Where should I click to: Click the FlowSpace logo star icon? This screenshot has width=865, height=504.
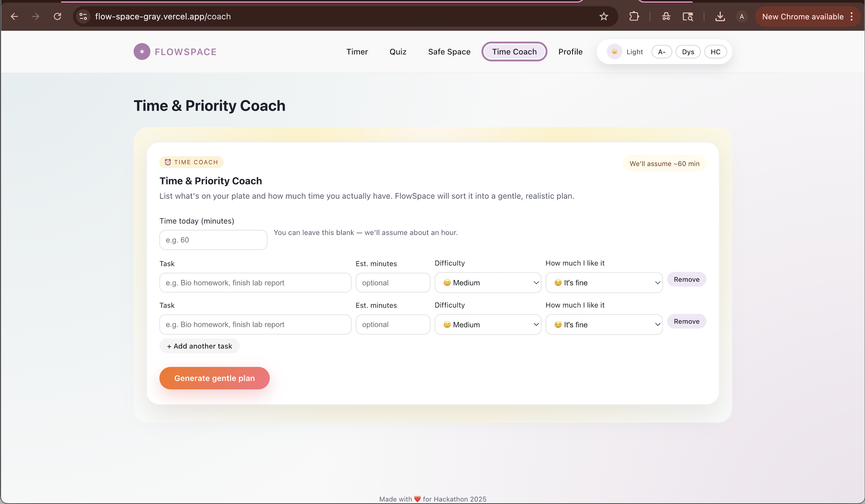pos(142,52)
